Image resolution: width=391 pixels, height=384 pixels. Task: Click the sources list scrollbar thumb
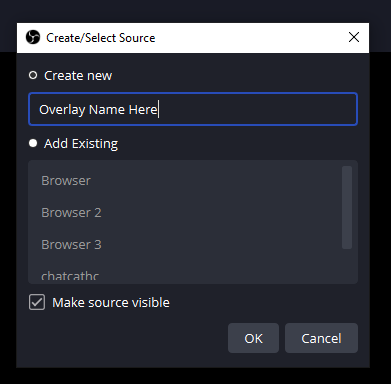point(347,207)
